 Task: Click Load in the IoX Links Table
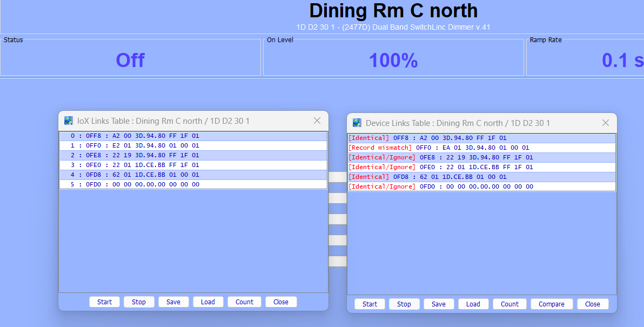click(x=208, y=302)
